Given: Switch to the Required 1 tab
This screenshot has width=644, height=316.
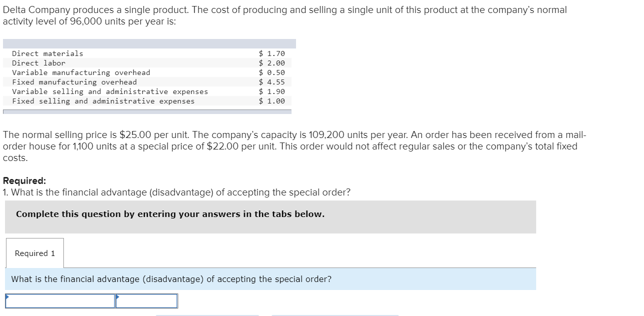Looking at the screenshot, I should (34, 253).
